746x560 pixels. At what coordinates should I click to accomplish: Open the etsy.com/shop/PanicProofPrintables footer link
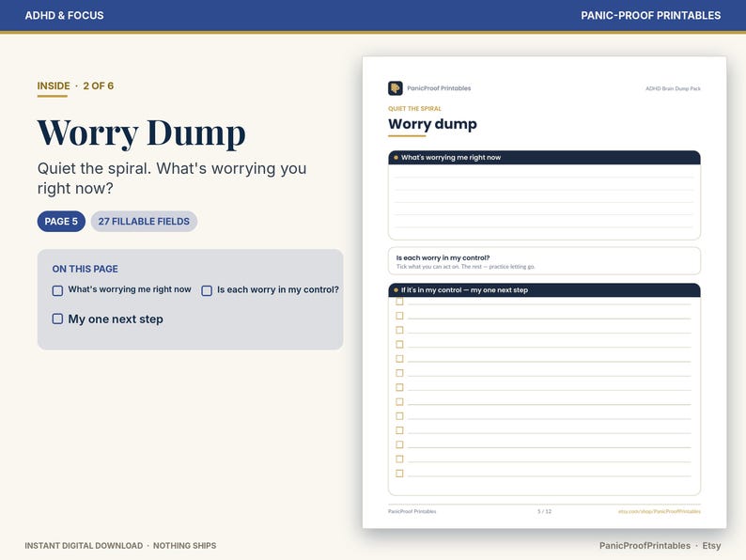click(660, 511)
